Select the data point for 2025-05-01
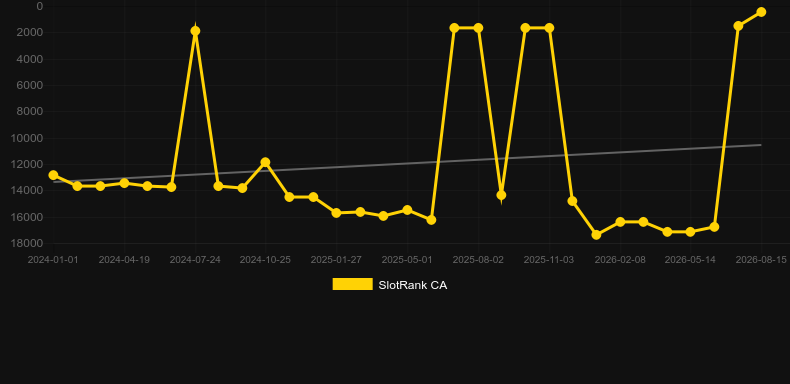Image resolution: width=790 pixels, height=384 pixels. click(408, 210)
